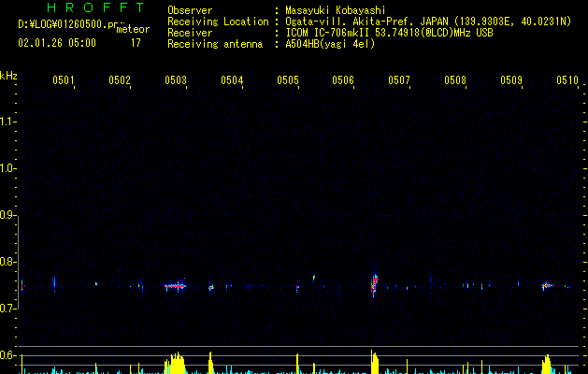Click the yellow power peak under 0507 echo
Image resolution: width=588 pixels, height=374 pixels.
pos(375,362)
